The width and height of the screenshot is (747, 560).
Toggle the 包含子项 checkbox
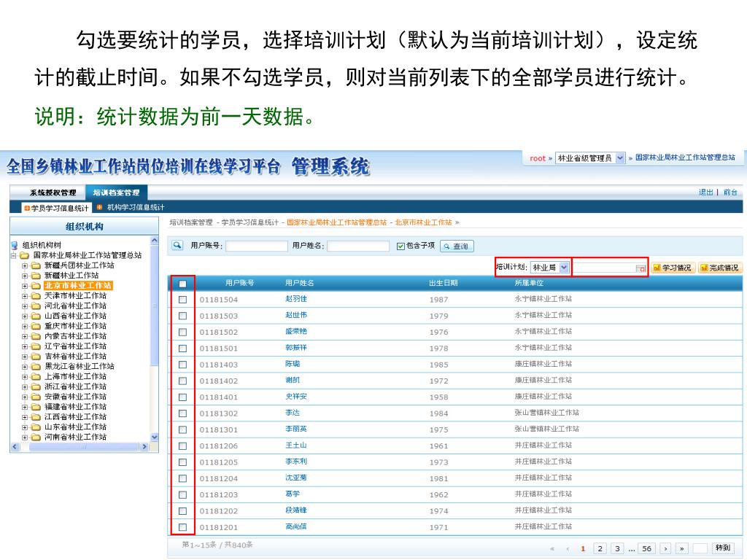[x=400, y=246]
